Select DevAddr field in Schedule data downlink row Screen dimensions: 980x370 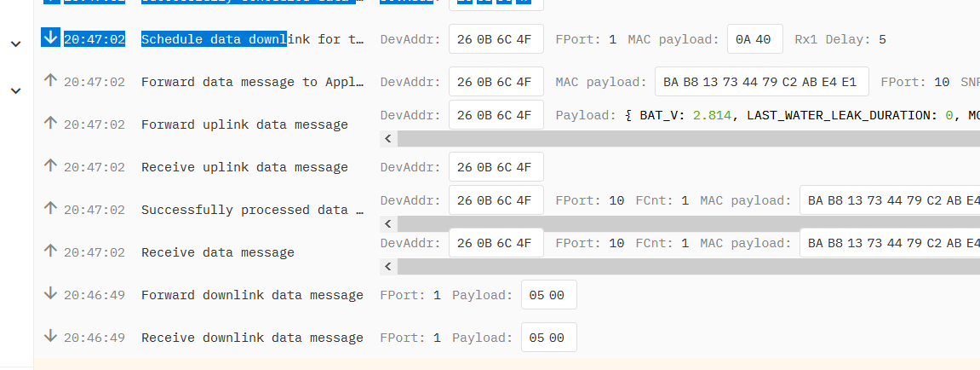coord(496,39)
